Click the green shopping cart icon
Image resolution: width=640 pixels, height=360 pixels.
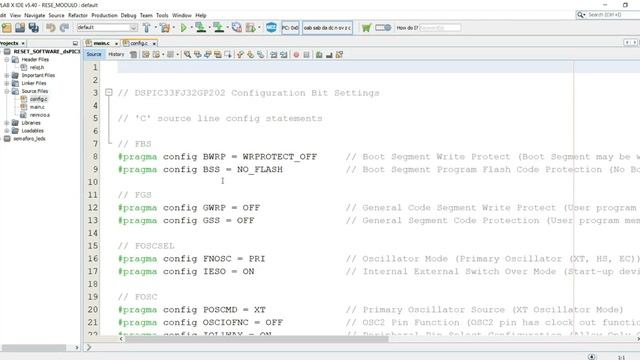click(367, 28)
